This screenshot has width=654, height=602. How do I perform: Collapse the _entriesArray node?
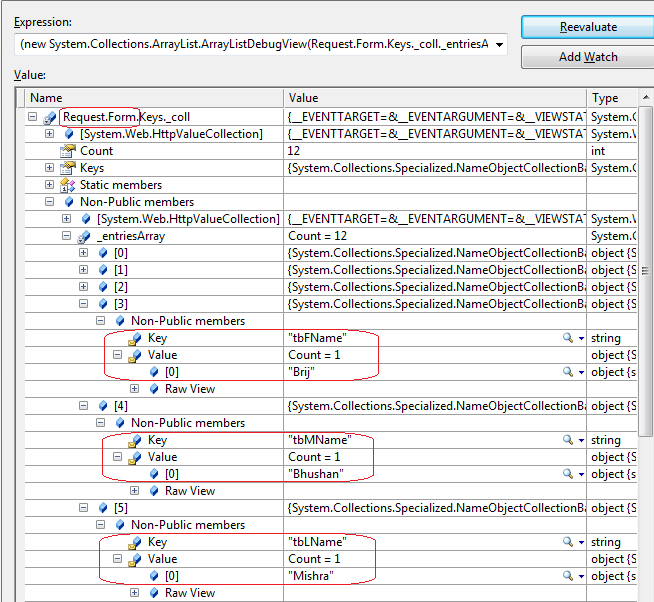click(67, 236)
